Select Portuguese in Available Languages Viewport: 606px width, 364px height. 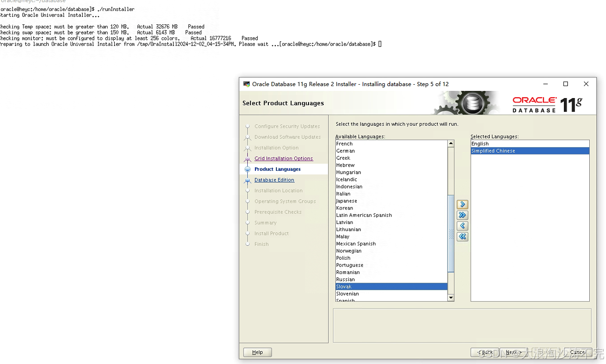tap(391, 265)
